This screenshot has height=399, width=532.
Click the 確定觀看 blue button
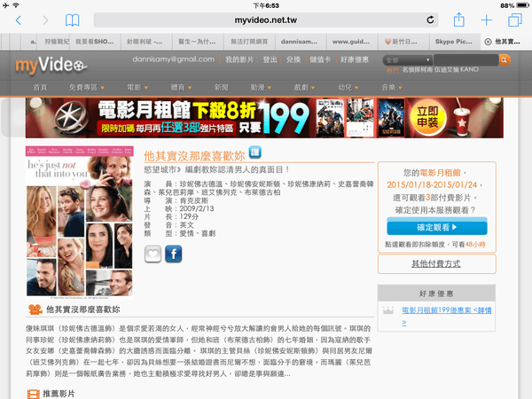pos(437,226)
